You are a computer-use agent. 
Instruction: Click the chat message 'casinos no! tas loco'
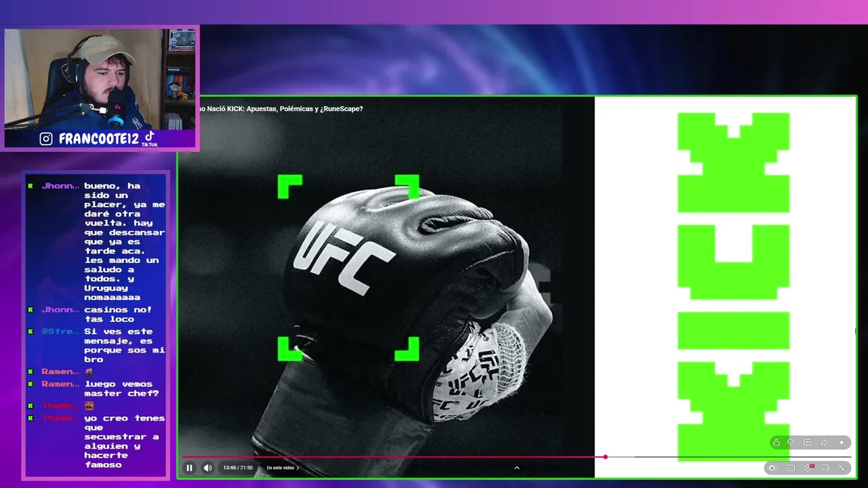click(118, 314)
